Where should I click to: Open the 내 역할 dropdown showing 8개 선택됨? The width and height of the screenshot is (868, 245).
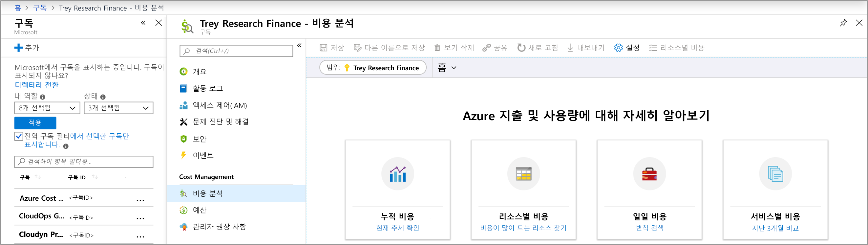tap(47, 108)
